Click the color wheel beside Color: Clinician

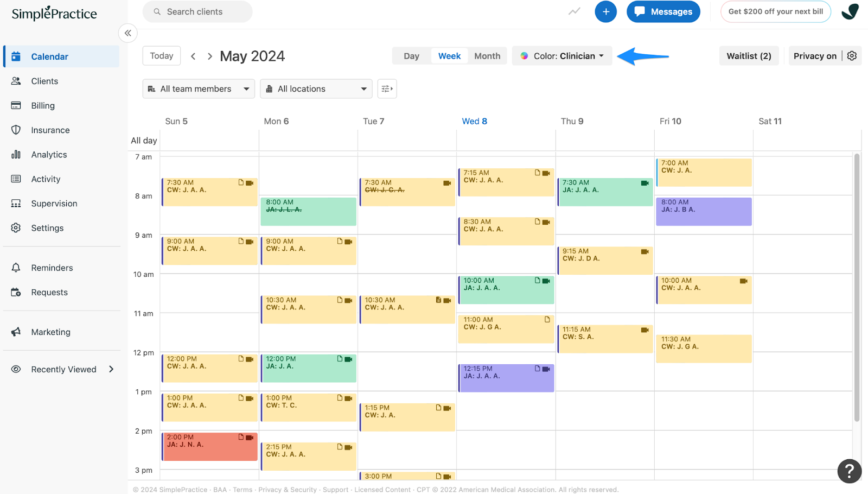[524, 55]
